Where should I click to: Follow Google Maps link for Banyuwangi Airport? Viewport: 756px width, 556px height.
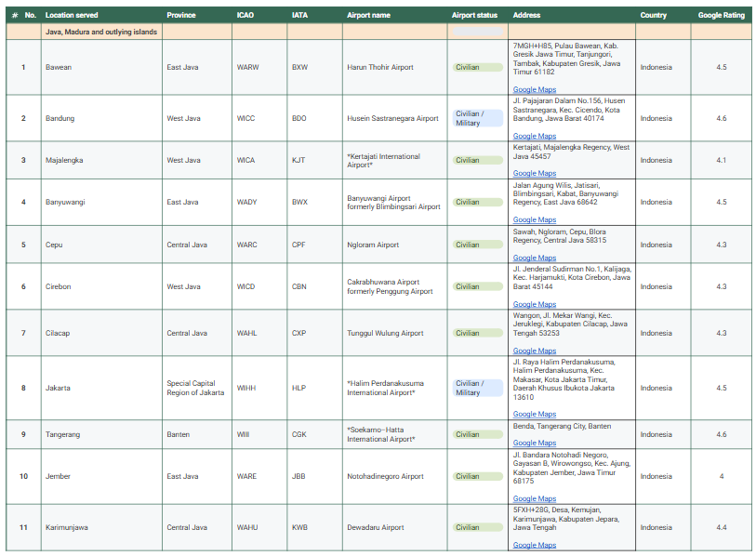[x=535, y=220]
